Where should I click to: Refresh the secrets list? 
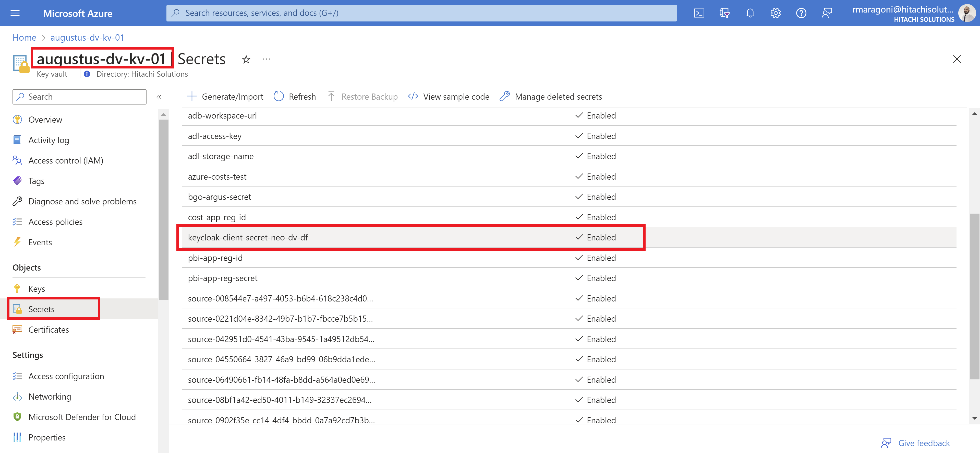coord(295,97)
